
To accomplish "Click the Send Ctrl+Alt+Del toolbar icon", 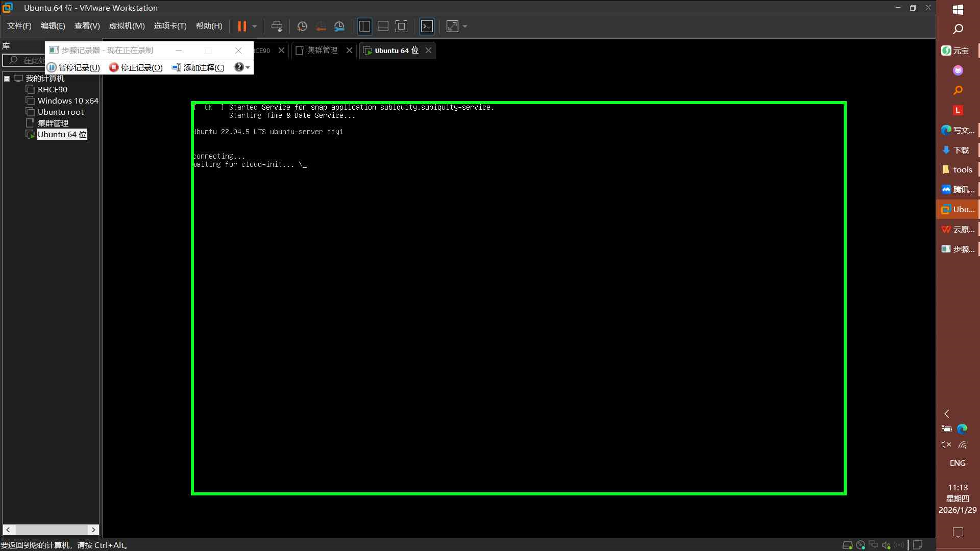I will (x=277, y=27).
